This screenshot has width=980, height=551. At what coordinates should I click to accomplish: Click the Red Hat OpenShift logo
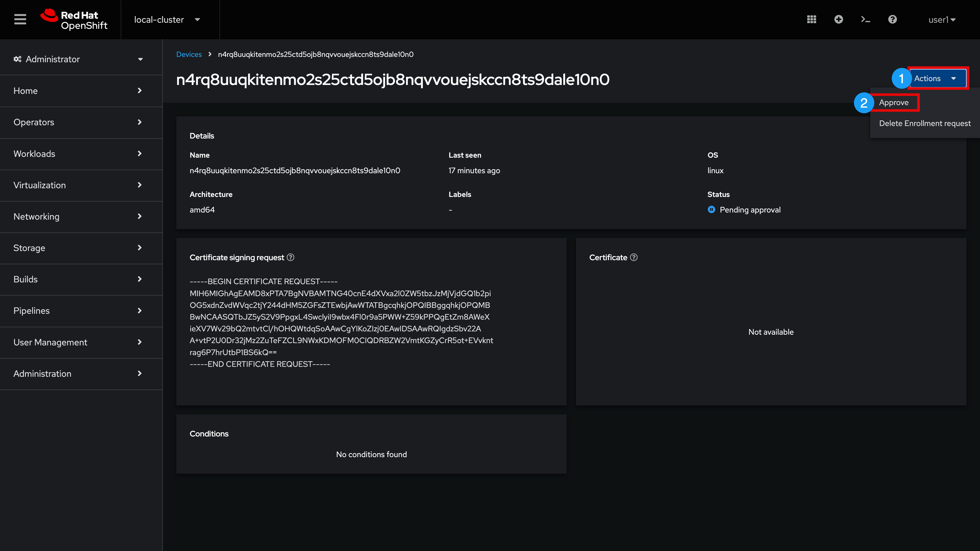point(74,19)
